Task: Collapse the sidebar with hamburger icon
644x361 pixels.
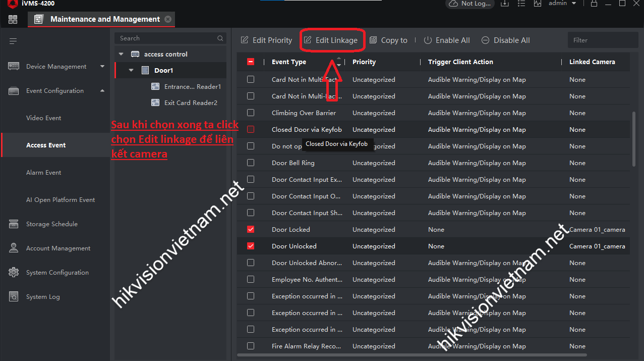Action: pyautogui.click(x=13, y=40)
